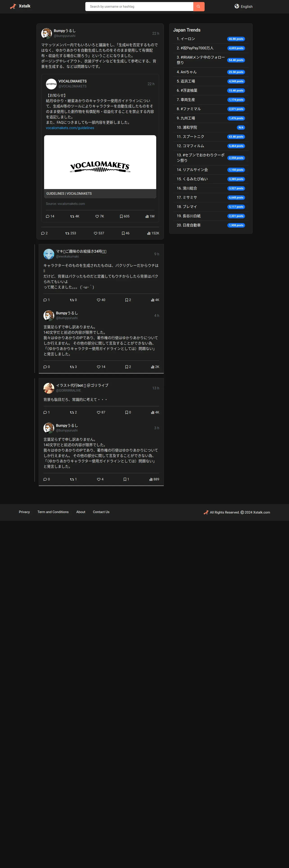The height and width of the screenshot is (868, 289).
Task: Open the Bumpyうるし avatar on the 22 h post
Action: (46, 33)
